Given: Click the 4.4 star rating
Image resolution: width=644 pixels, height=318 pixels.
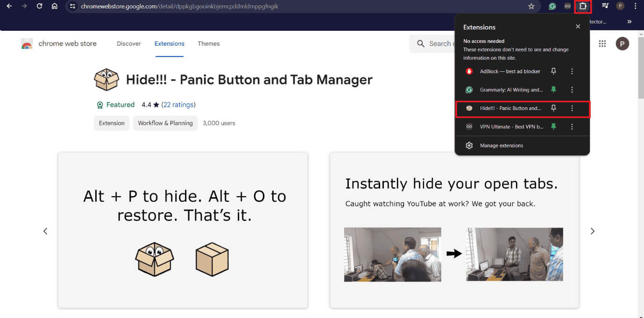Looking at the screenshot, I should (x=150, y=105).
